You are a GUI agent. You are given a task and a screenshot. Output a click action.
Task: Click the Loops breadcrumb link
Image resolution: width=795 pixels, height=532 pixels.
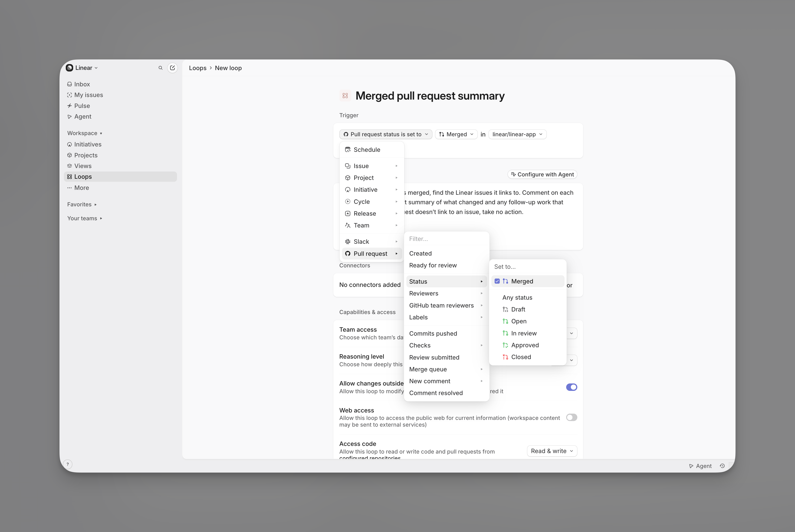tap(198, 68)
